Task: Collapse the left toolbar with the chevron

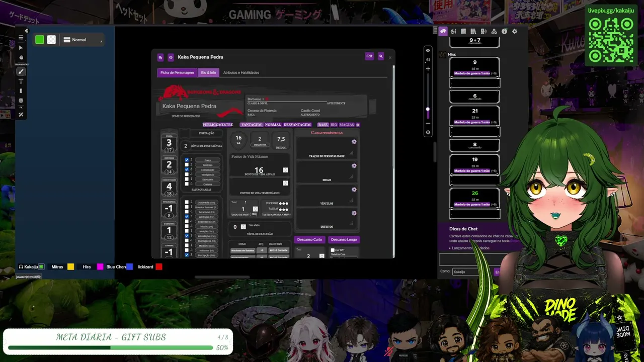Action: (x=26, y=31)
